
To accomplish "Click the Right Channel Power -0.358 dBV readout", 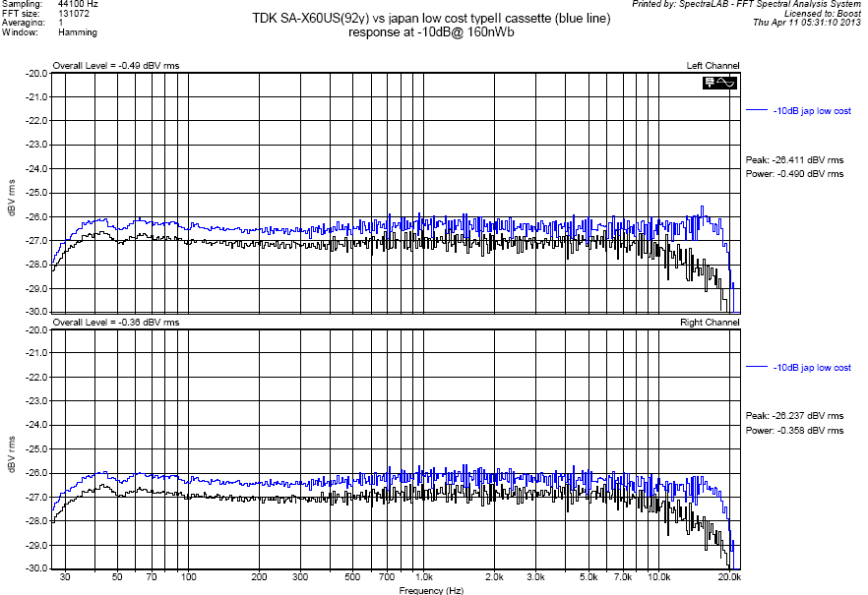I will [794, 430].
